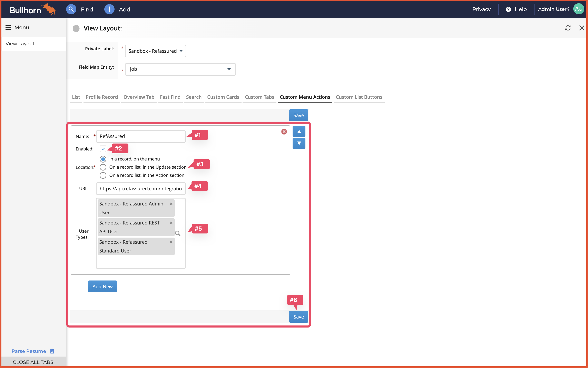Screen dimensions: 588x368
Task: Open the Custom Tabs tab
Action: coord(259,97)
